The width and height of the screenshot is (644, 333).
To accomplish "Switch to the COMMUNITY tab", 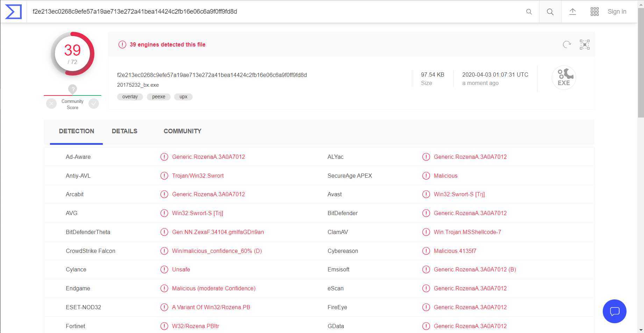I will 183,131.
